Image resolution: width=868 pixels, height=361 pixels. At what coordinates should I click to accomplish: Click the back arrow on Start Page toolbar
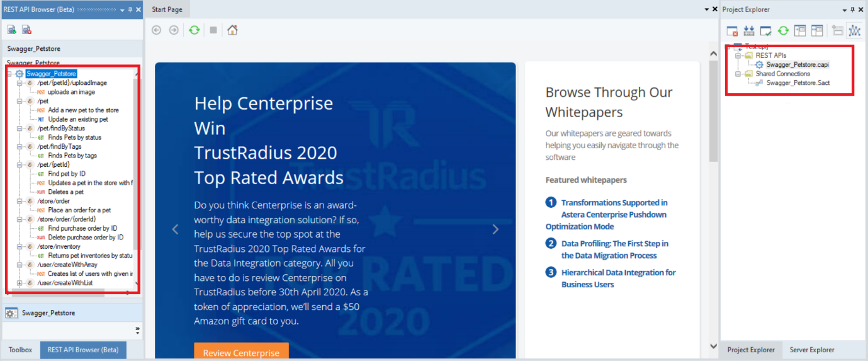click(156, 30)
